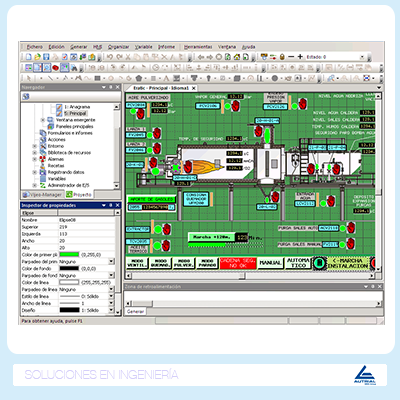The image size is (400, 400).
Task: Click the MODO PARADO button
Action: tap(207, 263)
